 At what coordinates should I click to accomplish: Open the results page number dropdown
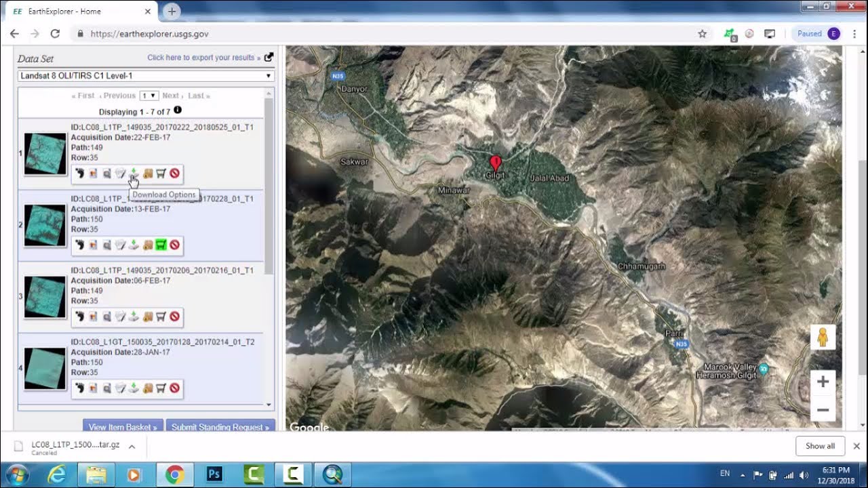(x=149, y=96)
